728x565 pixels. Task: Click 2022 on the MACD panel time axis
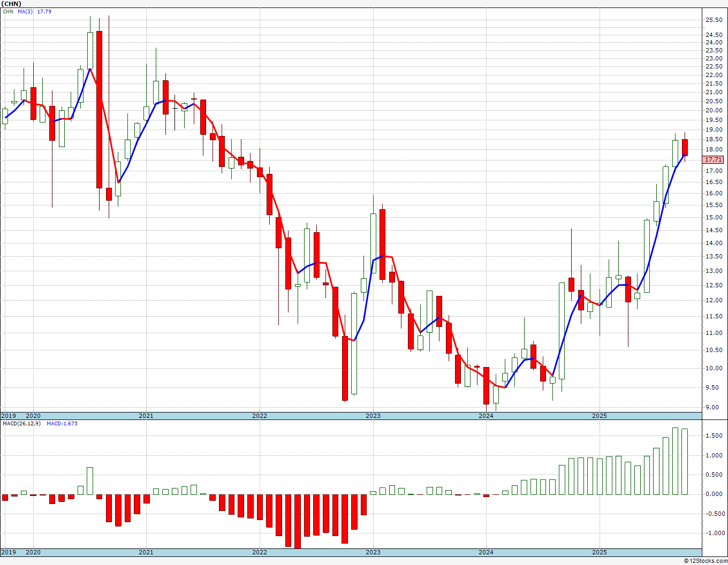click(x=260, y=552)
